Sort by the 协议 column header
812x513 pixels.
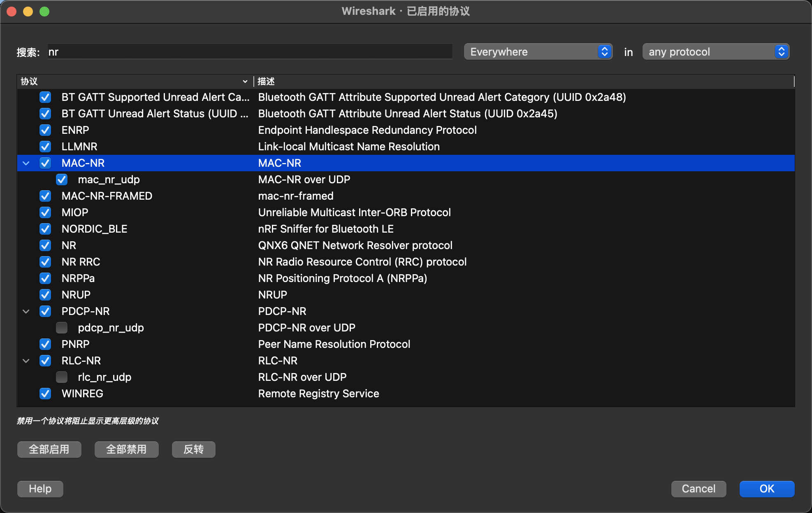pyautogui.click(x=135, y=82)
